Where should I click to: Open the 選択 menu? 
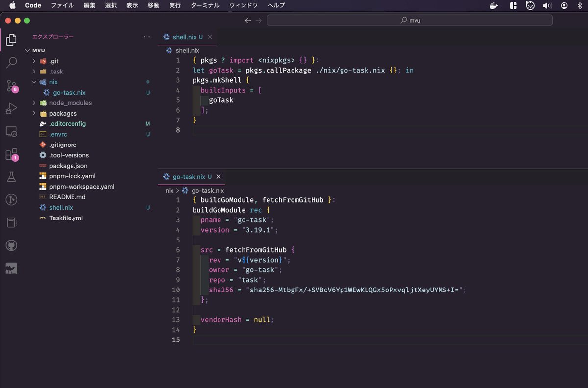pos(111,5)
